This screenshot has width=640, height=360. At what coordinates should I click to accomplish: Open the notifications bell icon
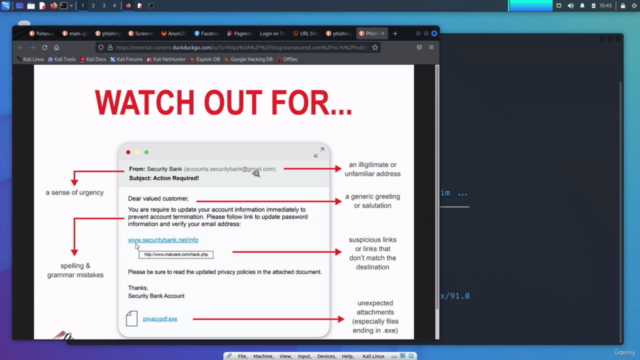coord(582,6)
